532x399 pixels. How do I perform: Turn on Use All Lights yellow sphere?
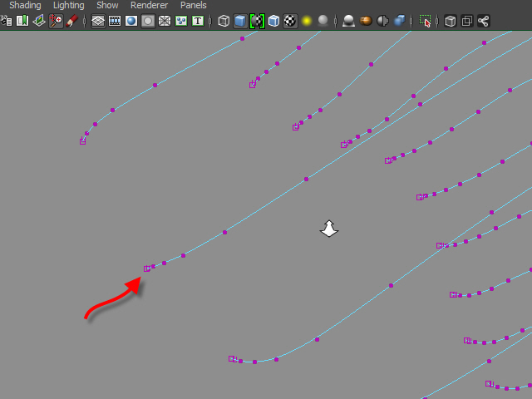coord(307,21)
